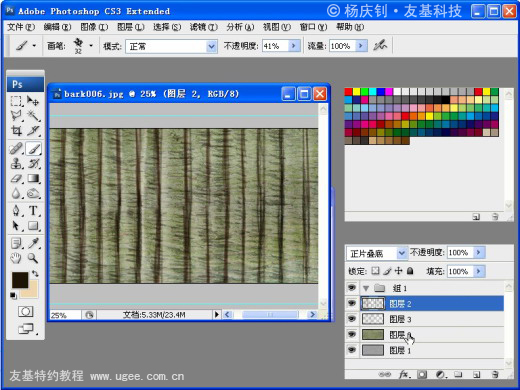Image resolution: width=520 pixels, height=390 pixels.
Task: Toggle Quick Mask mode
Action: tap(25, 312)
